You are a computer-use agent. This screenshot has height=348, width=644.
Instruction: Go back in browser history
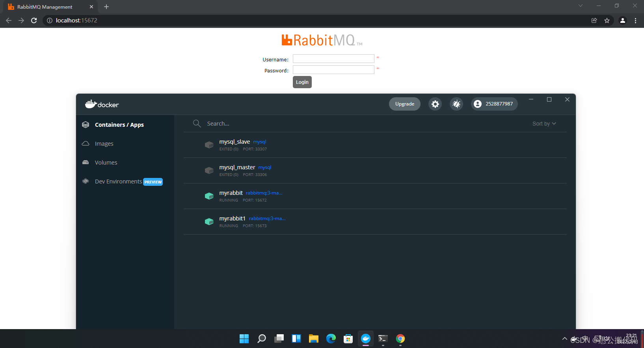[9, 20]
